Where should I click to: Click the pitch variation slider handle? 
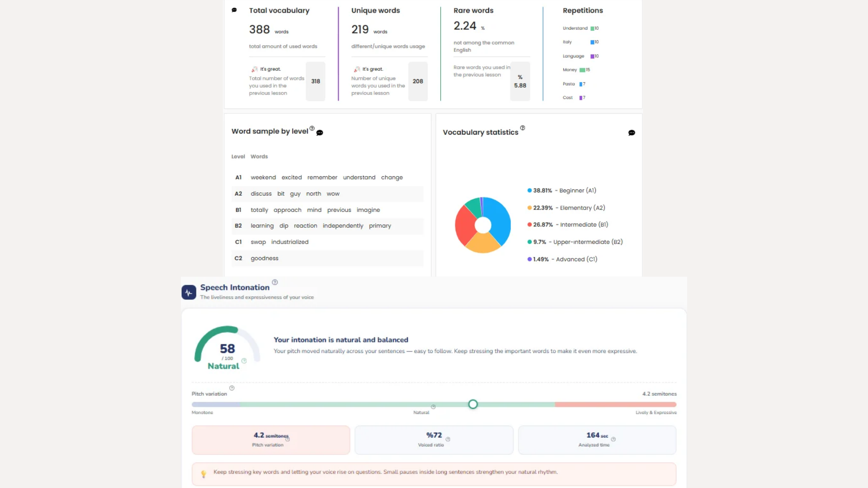473,404
